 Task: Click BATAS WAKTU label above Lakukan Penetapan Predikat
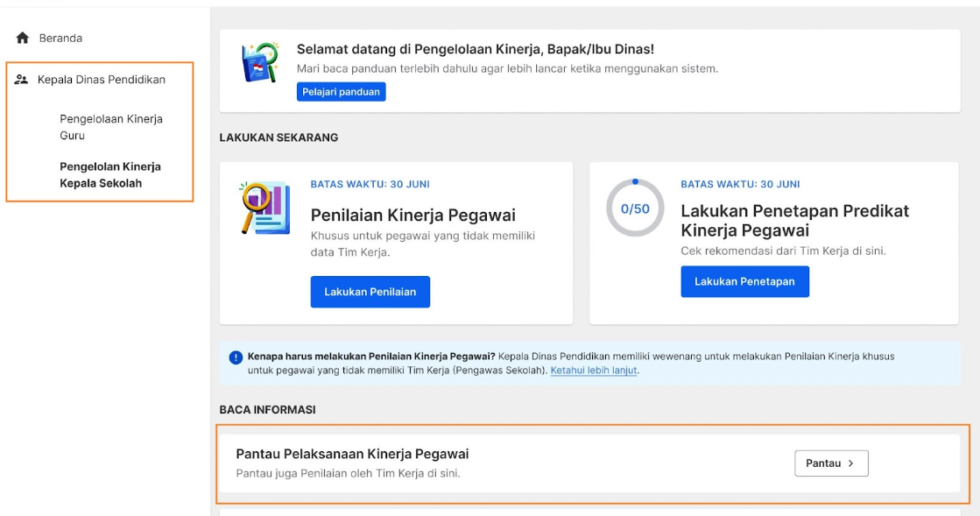pyautogui.click(x=740, y=184)
